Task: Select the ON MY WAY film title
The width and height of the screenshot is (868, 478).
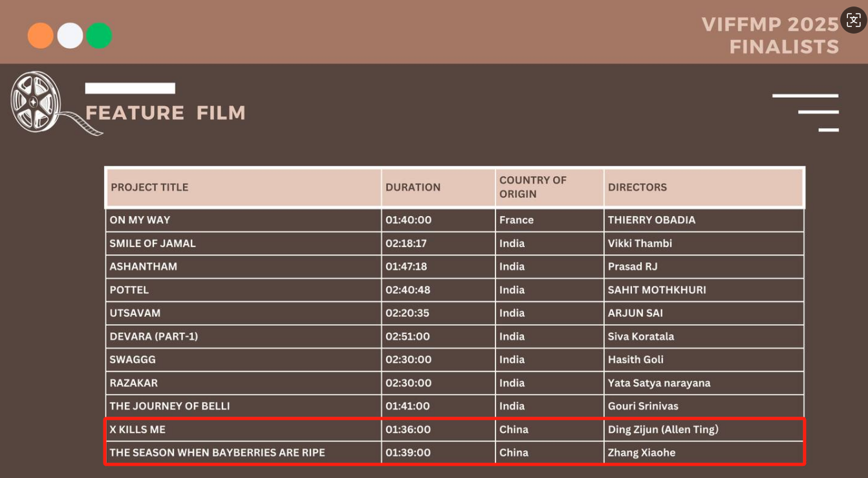Action: 140,220
